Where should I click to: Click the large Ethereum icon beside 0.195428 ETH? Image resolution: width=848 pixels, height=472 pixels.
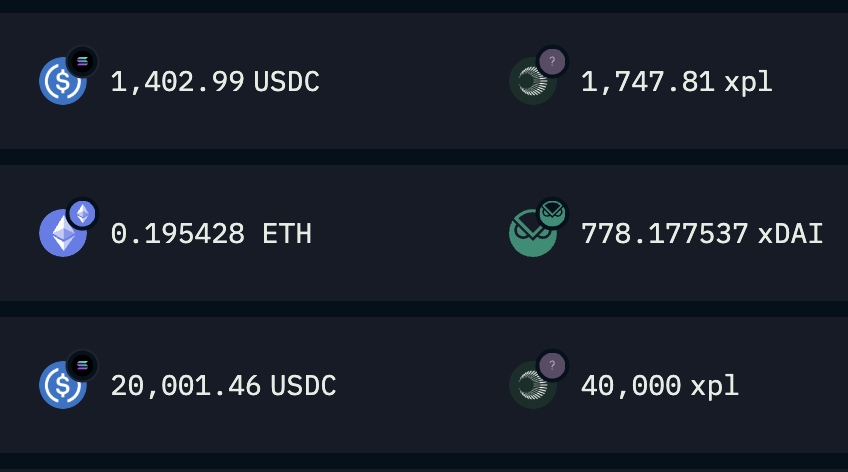pos(63,233)
